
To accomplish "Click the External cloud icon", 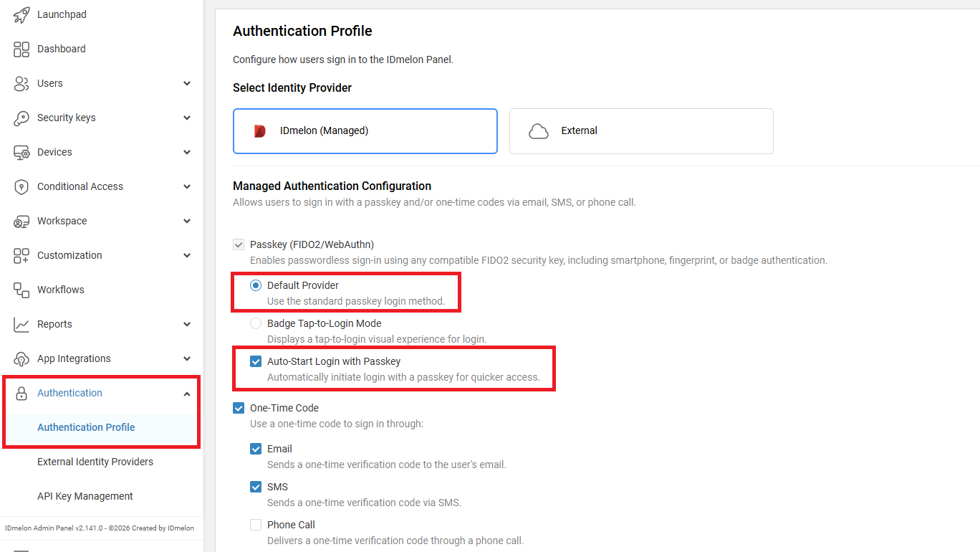I will pos(538,131).
